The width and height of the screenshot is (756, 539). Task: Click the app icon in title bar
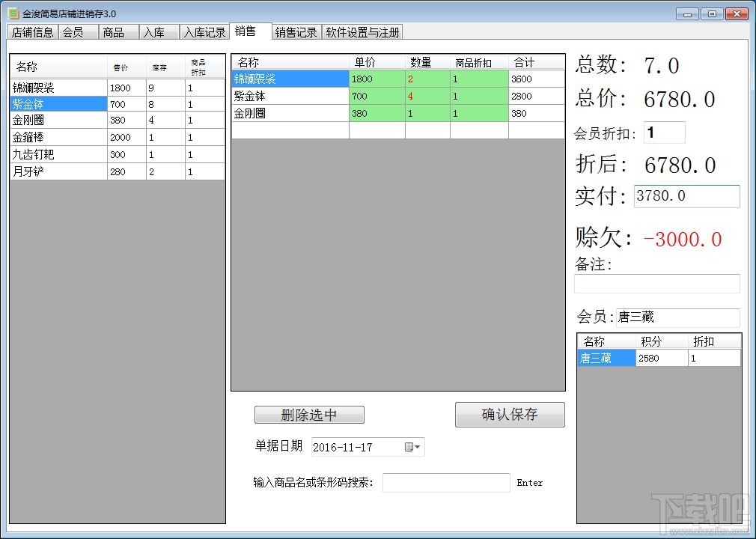(13, 13)
